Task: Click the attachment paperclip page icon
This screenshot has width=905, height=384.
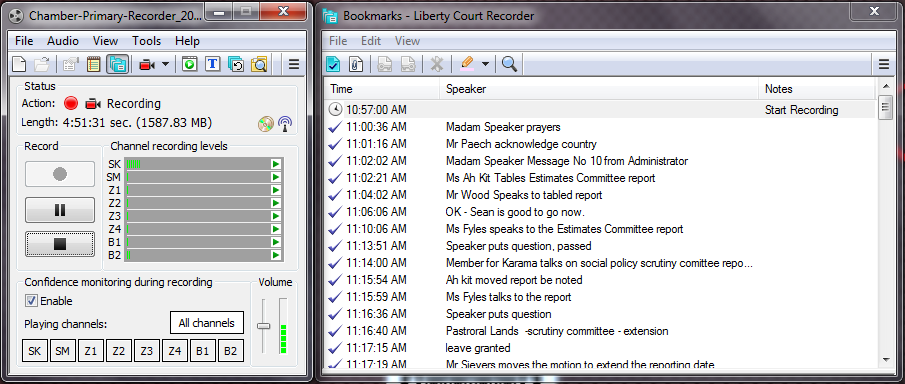Action: pyautogui.click(x=356, y=64)
